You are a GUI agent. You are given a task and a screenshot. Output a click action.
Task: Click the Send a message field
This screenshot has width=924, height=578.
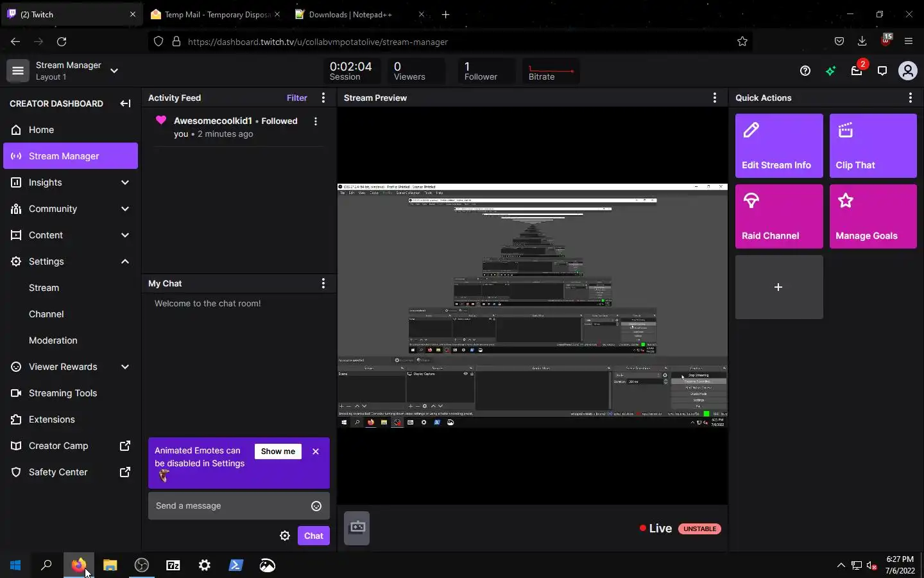tap(239, 506)
